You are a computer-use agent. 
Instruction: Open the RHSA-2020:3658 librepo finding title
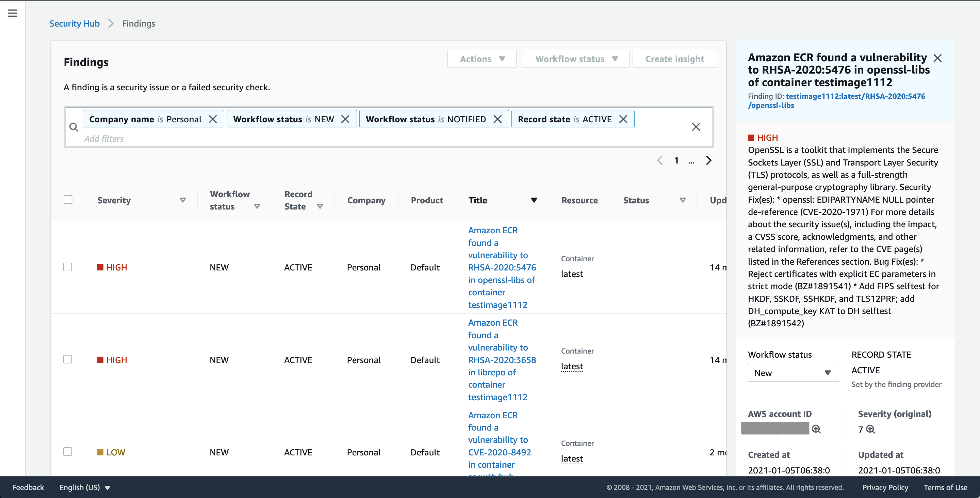tap(502, 360)
